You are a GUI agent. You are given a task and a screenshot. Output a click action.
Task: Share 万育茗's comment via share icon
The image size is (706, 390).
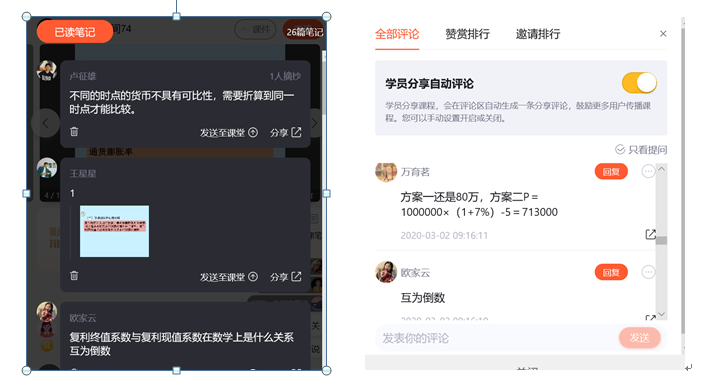pos(650,234)
